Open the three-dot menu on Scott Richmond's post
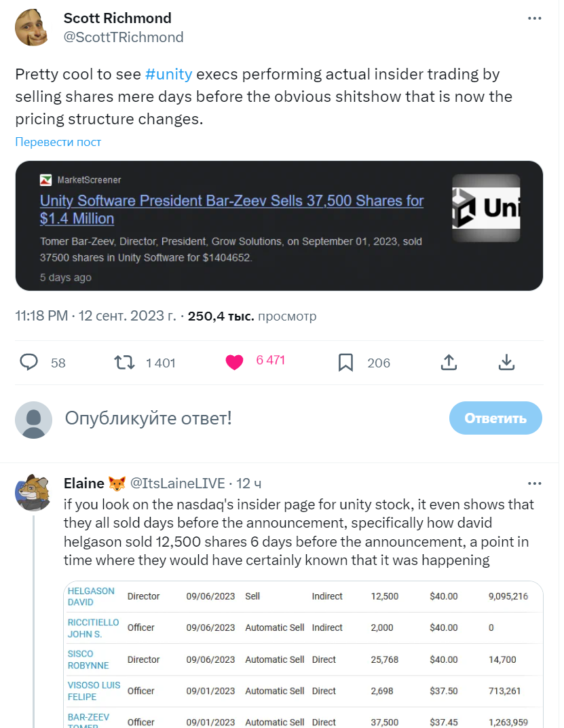 coord(534,18)
